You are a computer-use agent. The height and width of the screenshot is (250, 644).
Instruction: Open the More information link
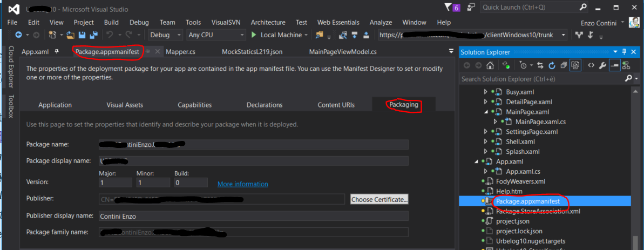pyautogui.click(x=242, y=184)
